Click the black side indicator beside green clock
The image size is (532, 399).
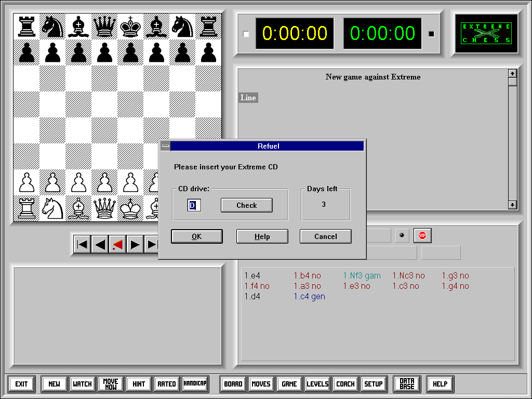point(431,34)
